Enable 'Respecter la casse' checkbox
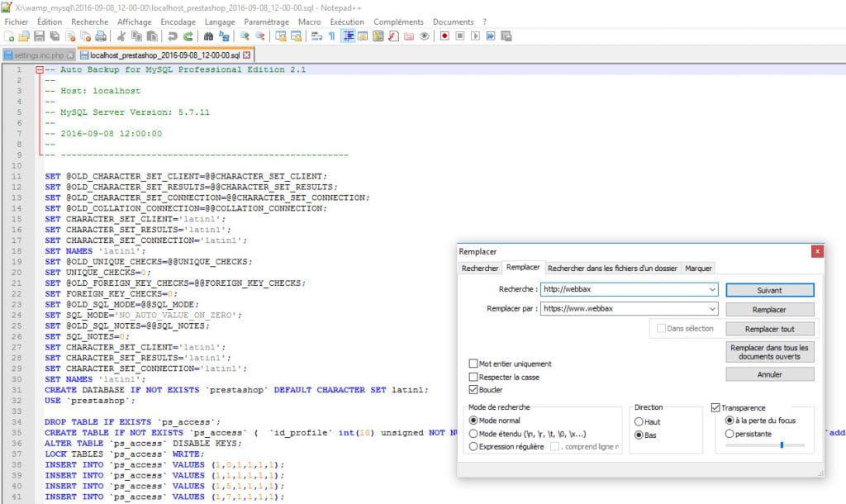 473,377
